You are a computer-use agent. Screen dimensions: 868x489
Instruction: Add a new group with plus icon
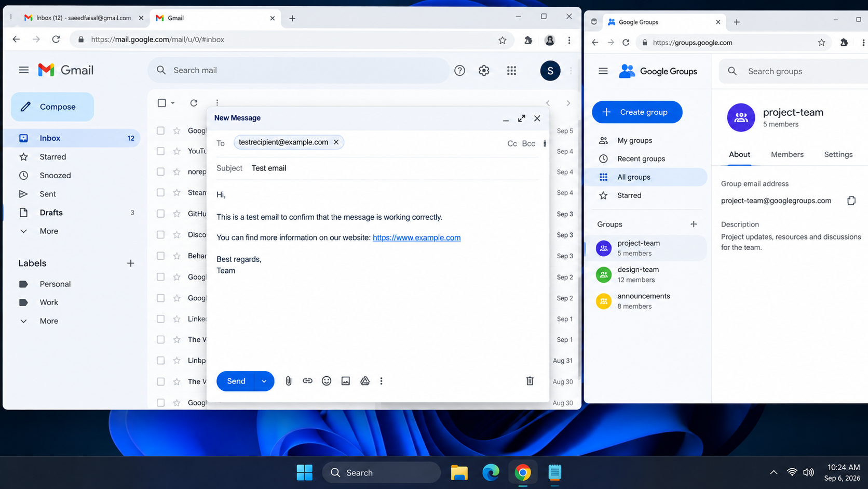coord(694,224)
